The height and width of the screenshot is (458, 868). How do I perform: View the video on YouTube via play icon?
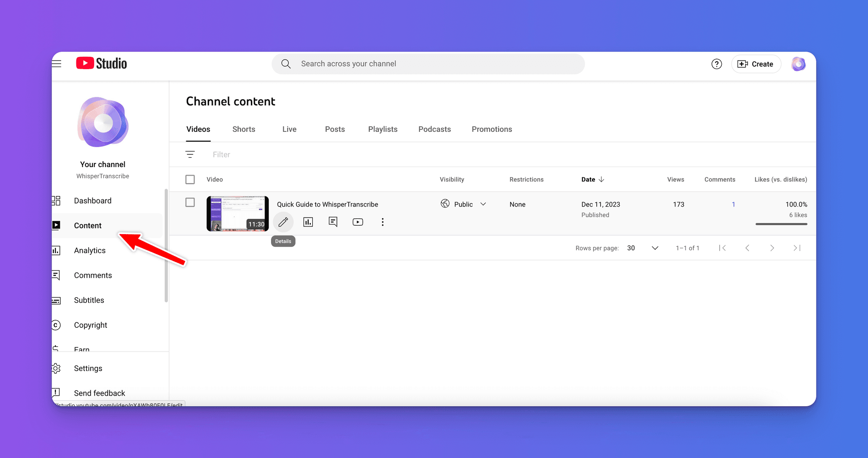(x=358, y=221)
